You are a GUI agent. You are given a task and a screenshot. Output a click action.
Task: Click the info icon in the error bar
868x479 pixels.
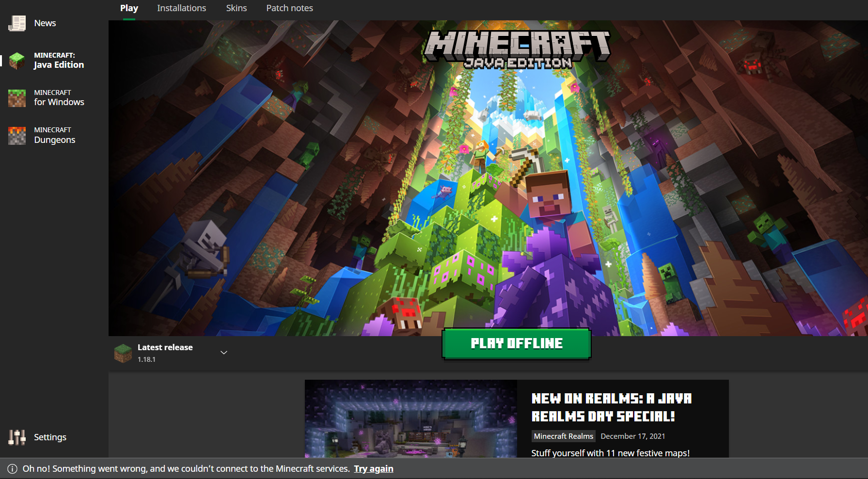click(12, 469)
